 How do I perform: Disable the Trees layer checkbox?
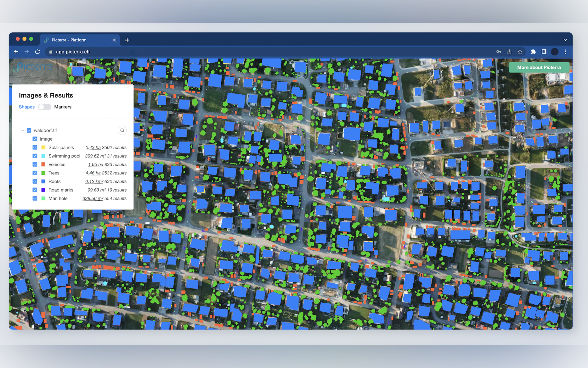tap(35, 173)
